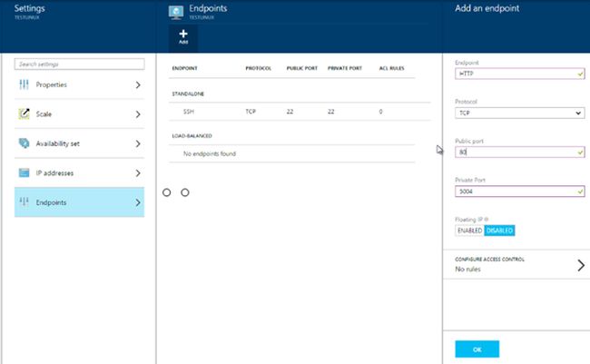
Task: Click the 'Add an endpoint' blade title
Action: point(487,8)
